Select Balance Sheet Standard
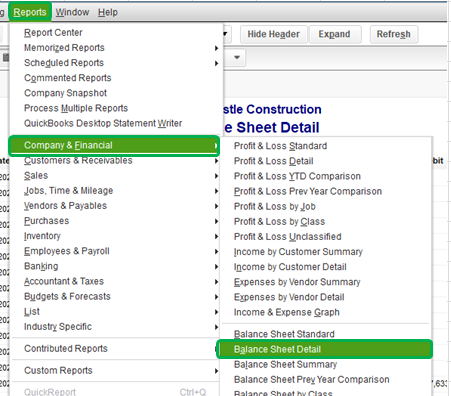This screenshot has height=396, width=451. [x=326, y=334]
